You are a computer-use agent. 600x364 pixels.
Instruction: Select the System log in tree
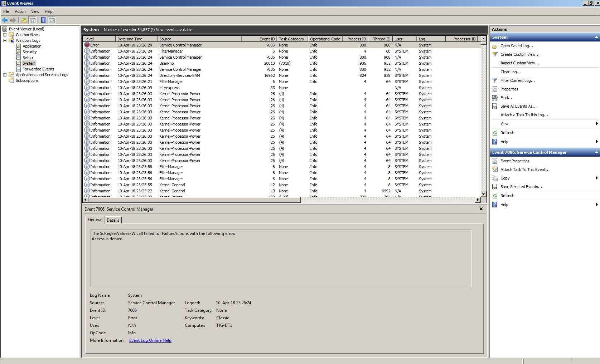pyautogui.click(x=29, y=63)
